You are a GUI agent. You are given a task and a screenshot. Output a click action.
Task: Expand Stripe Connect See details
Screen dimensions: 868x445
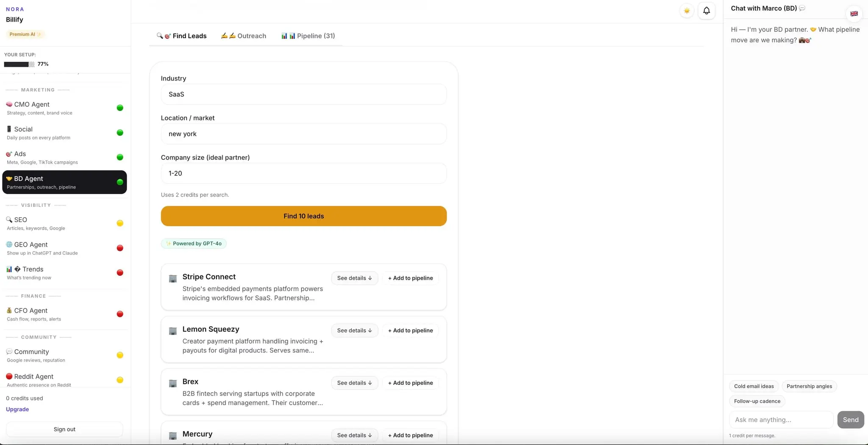(355, 278)
